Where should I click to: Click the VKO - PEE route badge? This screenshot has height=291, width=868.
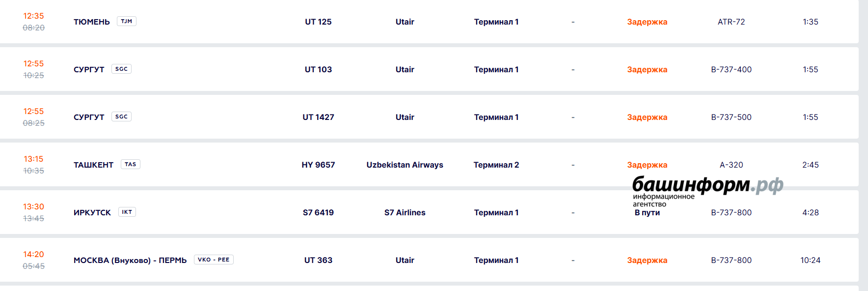pos(214,260)
